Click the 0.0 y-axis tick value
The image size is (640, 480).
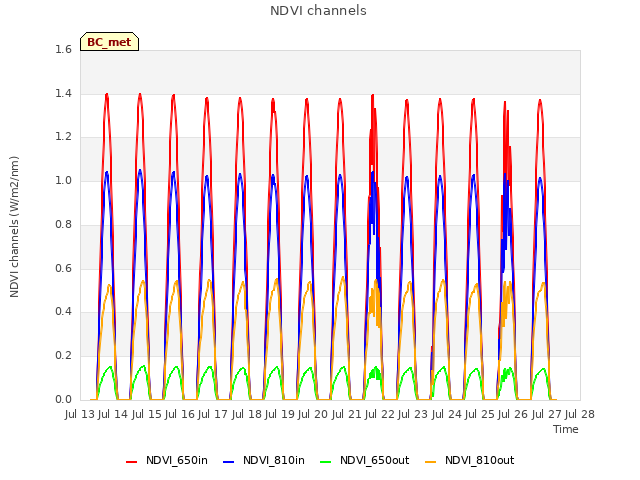[63, 399]
